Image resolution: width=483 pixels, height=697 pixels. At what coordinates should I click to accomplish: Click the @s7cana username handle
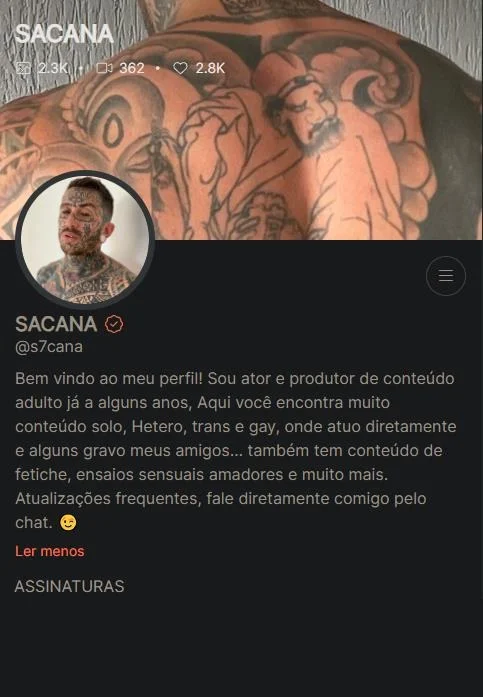tap(49, 347)
